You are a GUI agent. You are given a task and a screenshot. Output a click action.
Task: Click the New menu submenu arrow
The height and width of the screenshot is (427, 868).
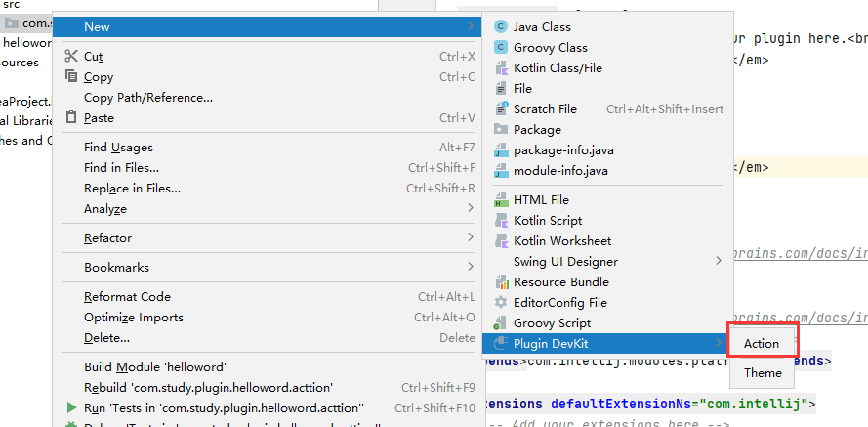click(x=471, y=26)
